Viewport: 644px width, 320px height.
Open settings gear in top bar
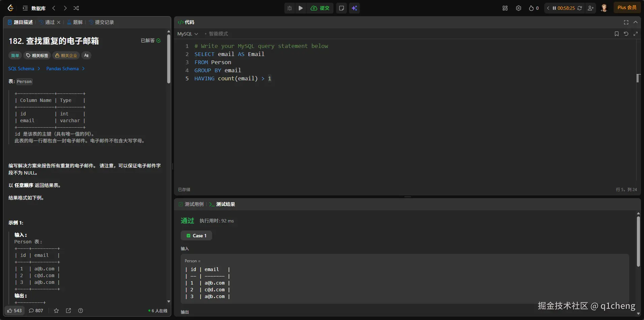pos(519,8)
